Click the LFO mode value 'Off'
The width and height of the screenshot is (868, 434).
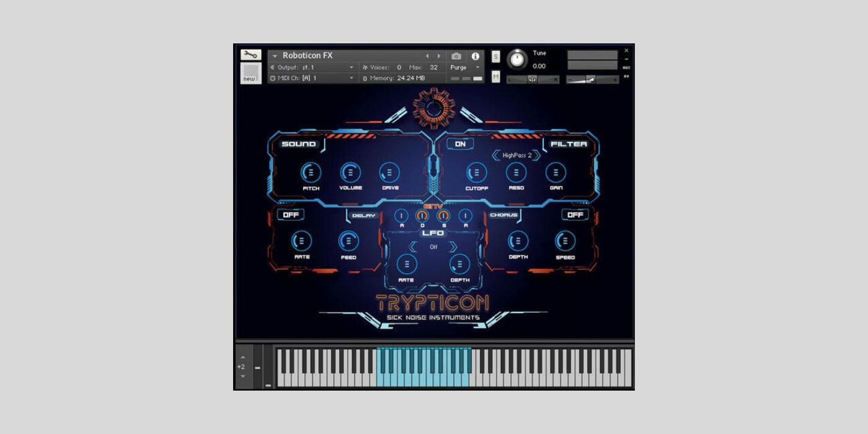pyautogui.click(x=433, y=247)
